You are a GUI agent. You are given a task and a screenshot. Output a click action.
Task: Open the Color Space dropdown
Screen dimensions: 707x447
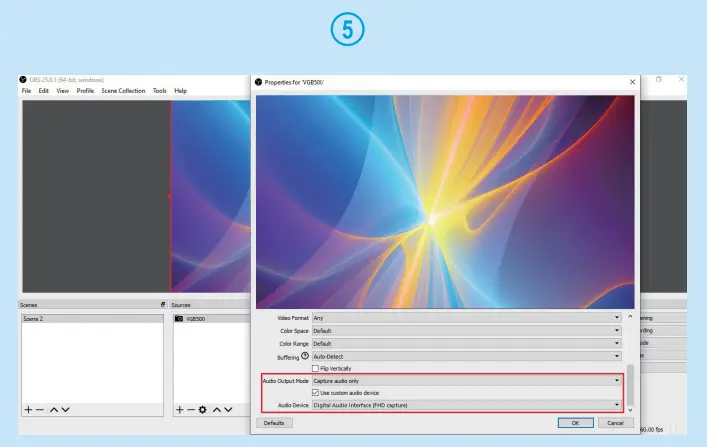click(466, 331)
